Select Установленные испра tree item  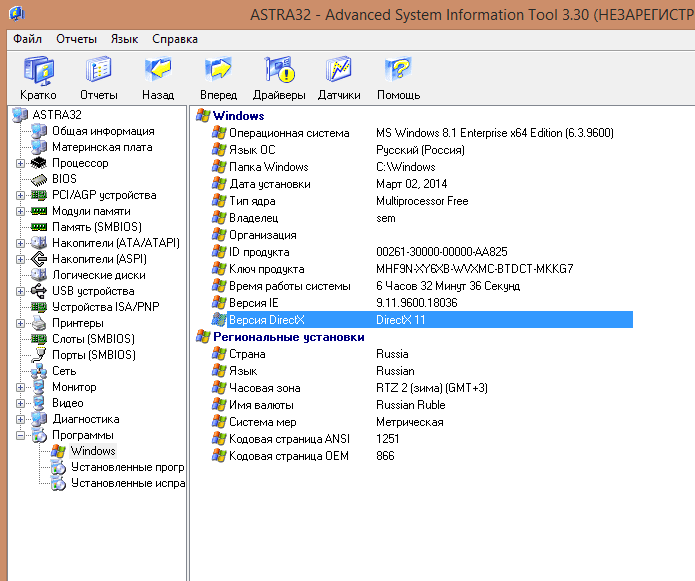point(128,483)
